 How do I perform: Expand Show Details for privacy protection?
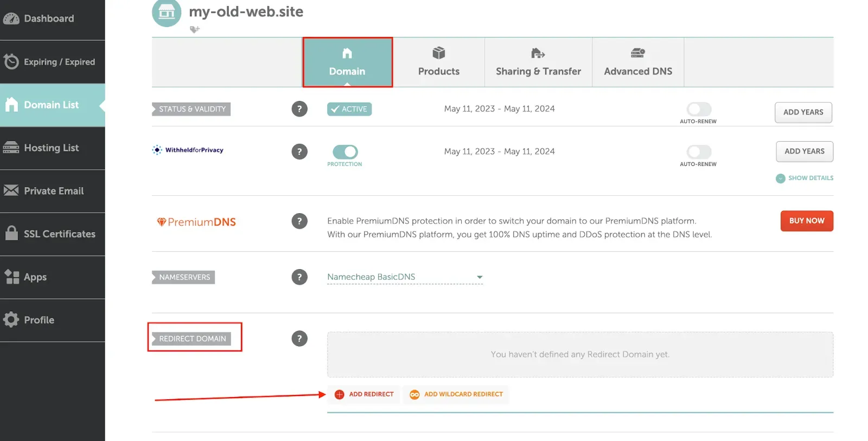click(805, 178)
